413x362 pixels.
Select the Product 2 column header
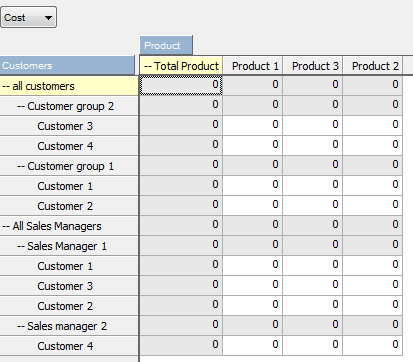click(373, 66)
